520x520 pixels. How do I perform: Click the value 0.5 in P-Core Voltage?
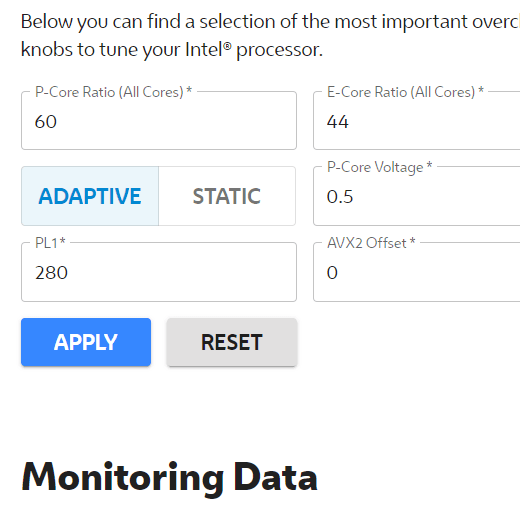click(340, 197)
